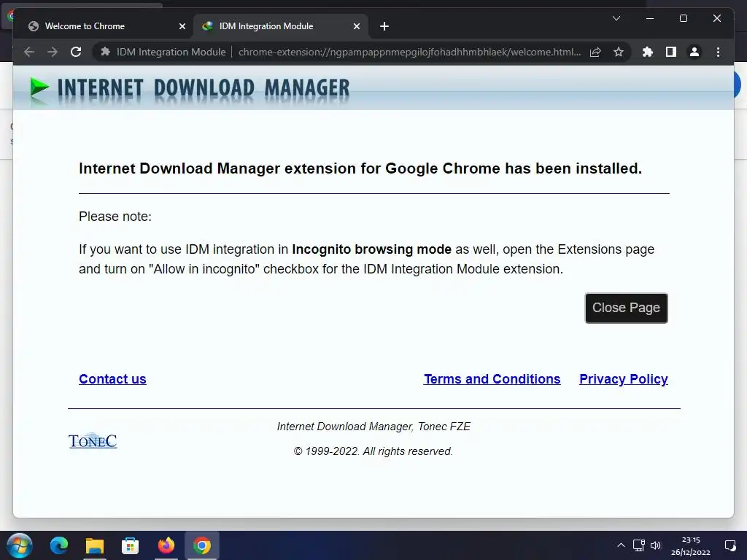The width and height of the screenshot is (747, 560).
Task: Launch Microsoft Edge from taskbar
Action: pos(59,545)
